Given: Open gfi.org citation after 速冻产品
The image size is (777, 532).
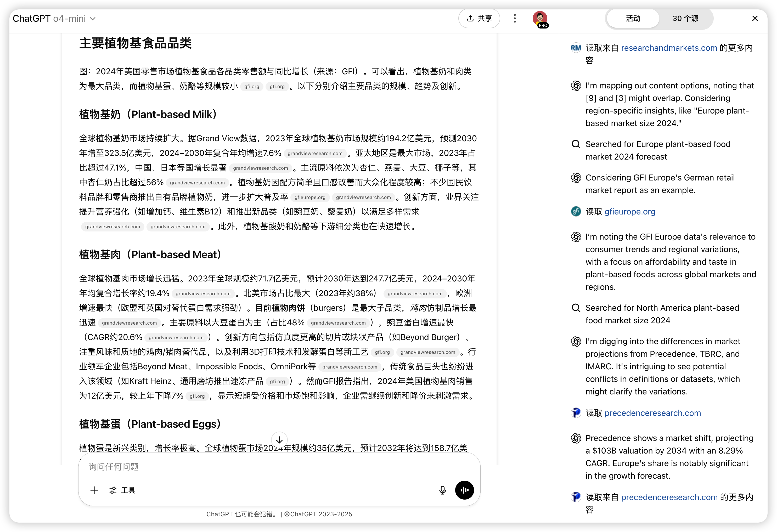Looking at the screenshot, I should (x=277, y=382).
